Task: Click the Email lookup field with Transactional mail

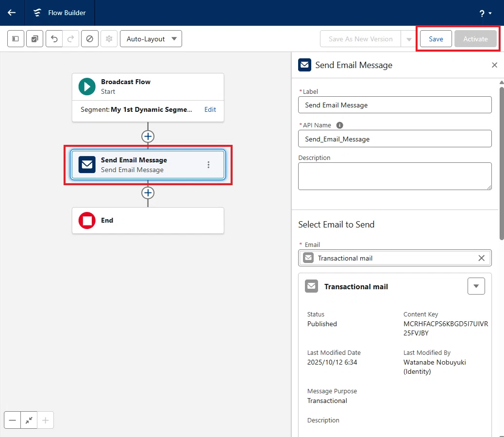Action: (x=395, y=258)
